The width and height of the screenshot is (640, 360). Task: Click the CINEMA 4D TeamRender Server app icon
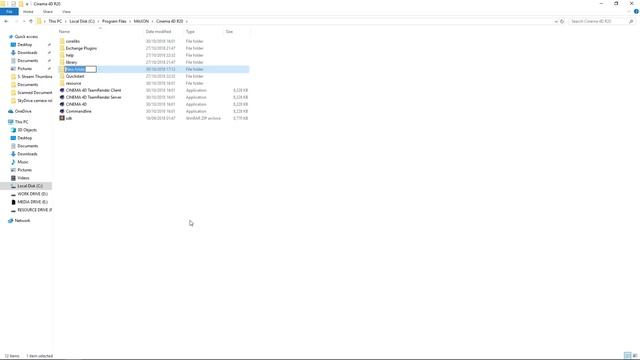tap(62, 97)
